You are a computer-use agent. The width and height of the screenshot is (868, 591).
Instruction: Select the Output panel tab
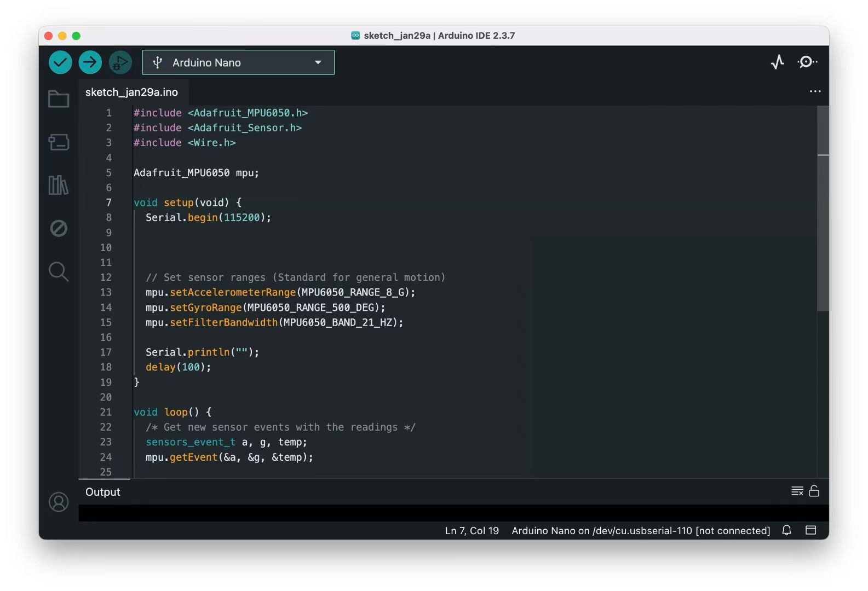[103, 491]
